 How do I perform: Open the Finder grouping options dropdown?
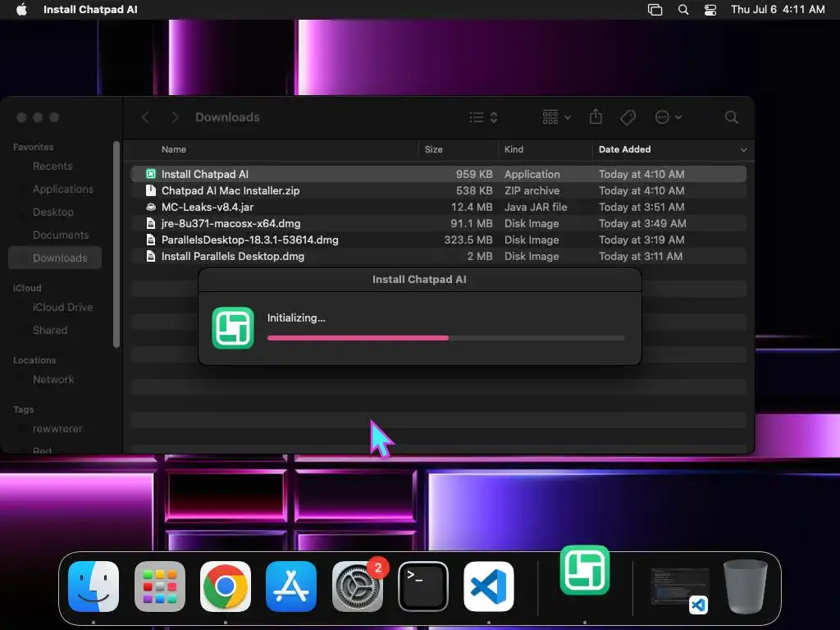click(556, 117)
